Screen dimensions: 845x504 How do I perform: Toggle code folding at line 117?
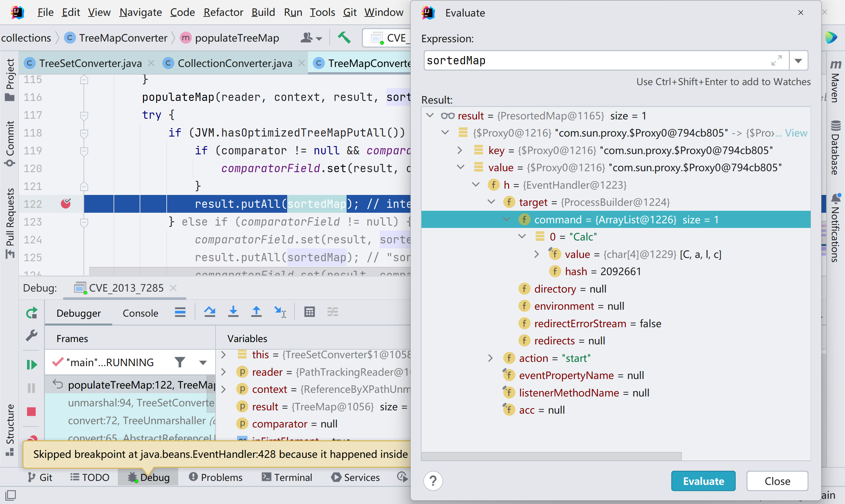(x=84, y=115)
